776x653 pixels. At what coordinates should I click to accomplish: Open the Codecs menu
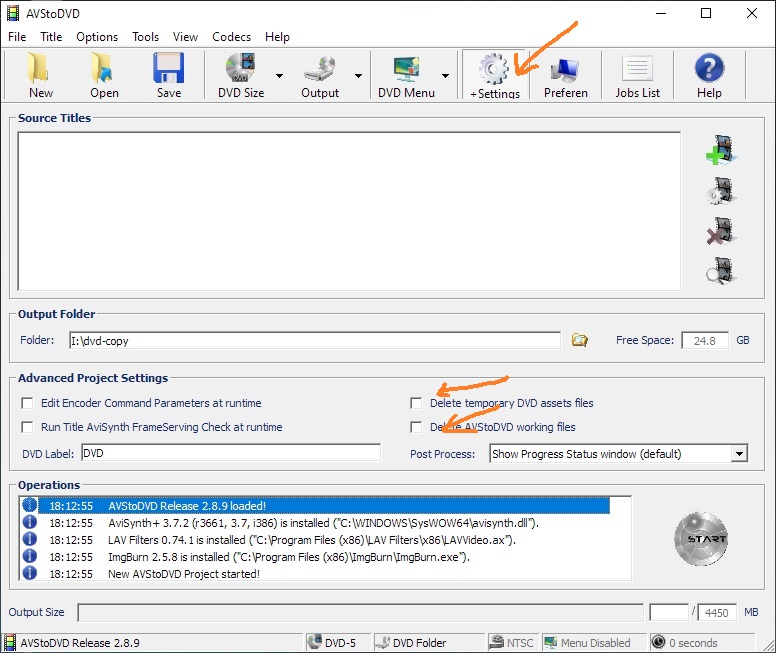click(231, 37)
